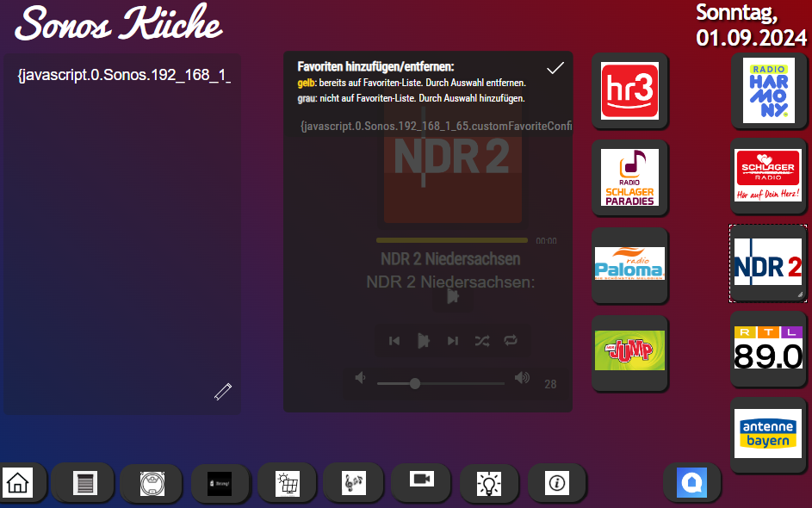
Task: Open the roller shutter blinds page
Action: click(84, 483)
